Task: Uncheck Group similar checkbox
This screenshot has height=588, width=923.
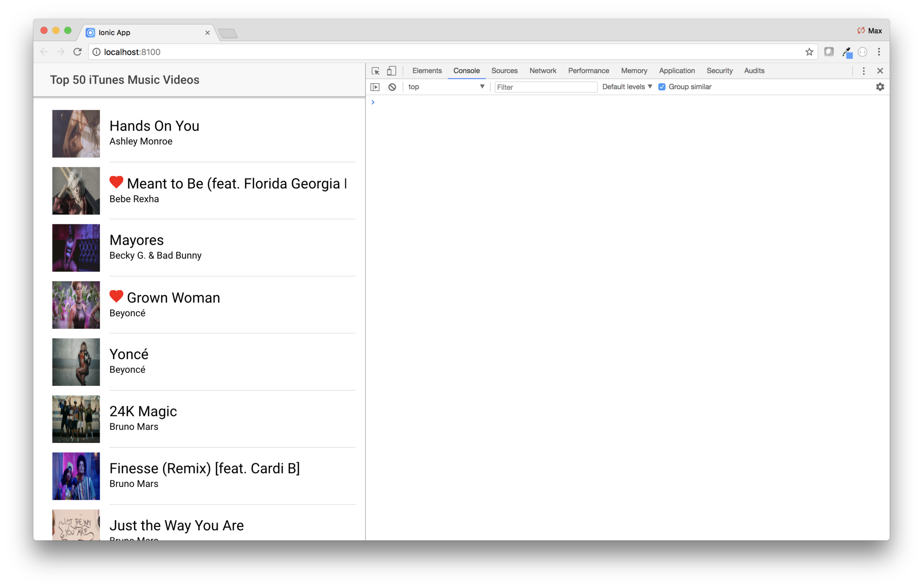Action: coord(662,87)
